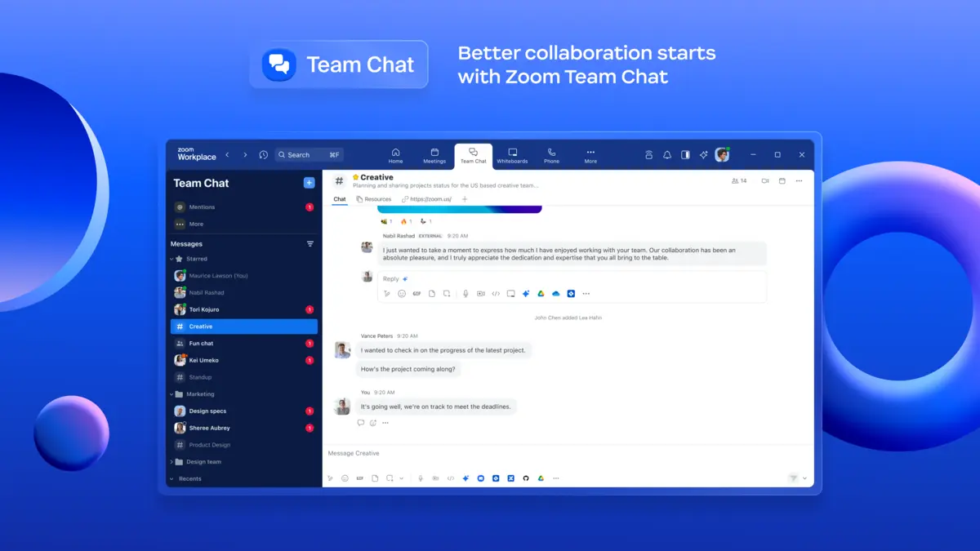
Task: Toggle the fire emoji reaction
Action: tap(406, 221)
